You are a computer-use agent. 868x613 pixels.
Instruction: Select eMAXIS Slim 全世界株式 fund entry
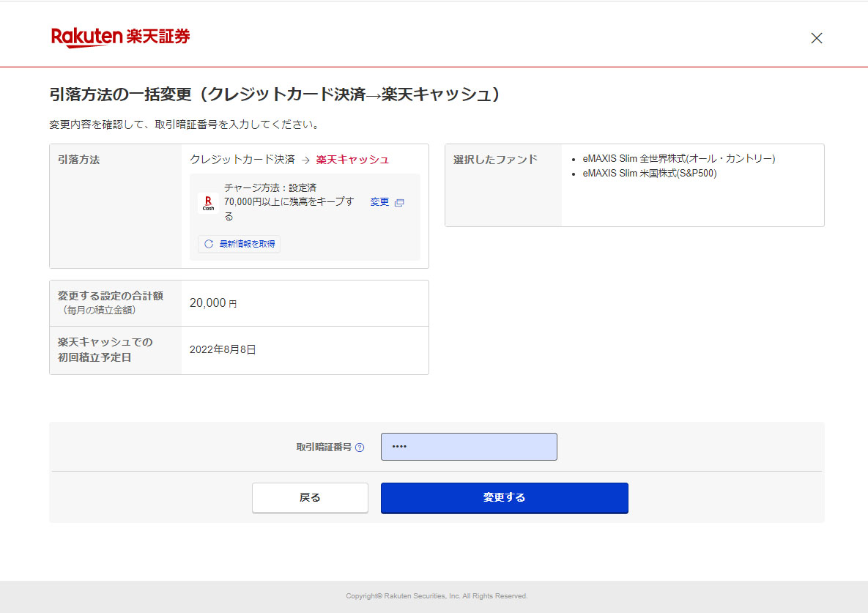(x=678, y=158)
